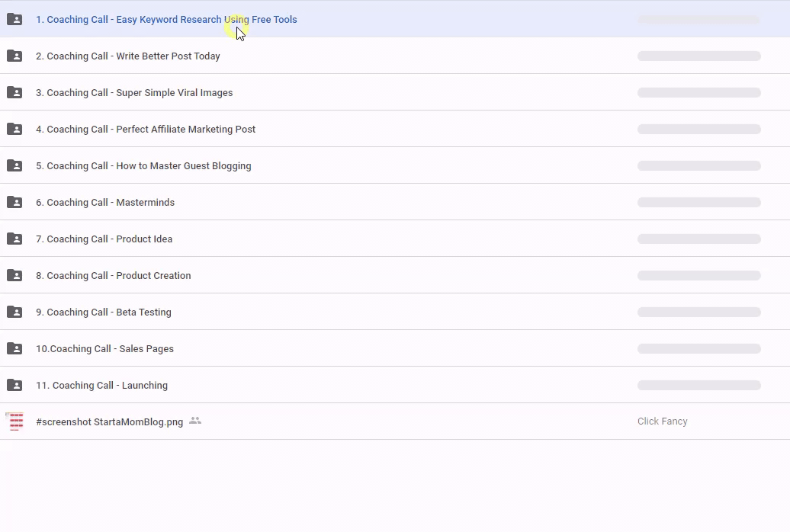Viewport: 790px width, 532px height.
Task: Open the 4. Perfect Affiliate Marketing Post title text
Action: [146, 130]
